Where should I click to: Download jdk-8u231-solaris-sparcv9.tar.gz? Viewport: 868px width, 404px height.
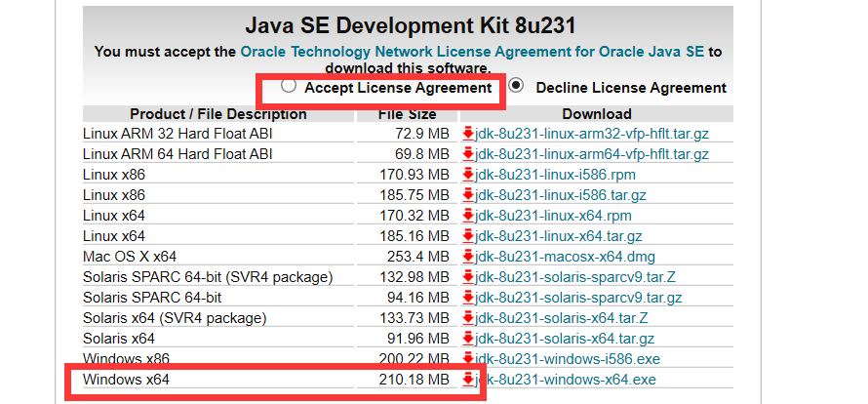click(x=578, y=298)
